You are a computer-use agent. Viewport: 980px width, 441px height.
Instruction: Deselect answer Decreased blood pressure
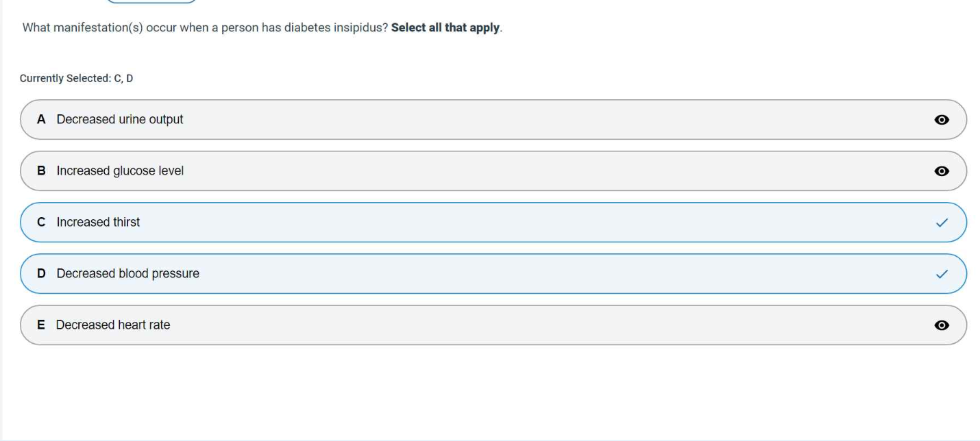(x=128, y=274)
